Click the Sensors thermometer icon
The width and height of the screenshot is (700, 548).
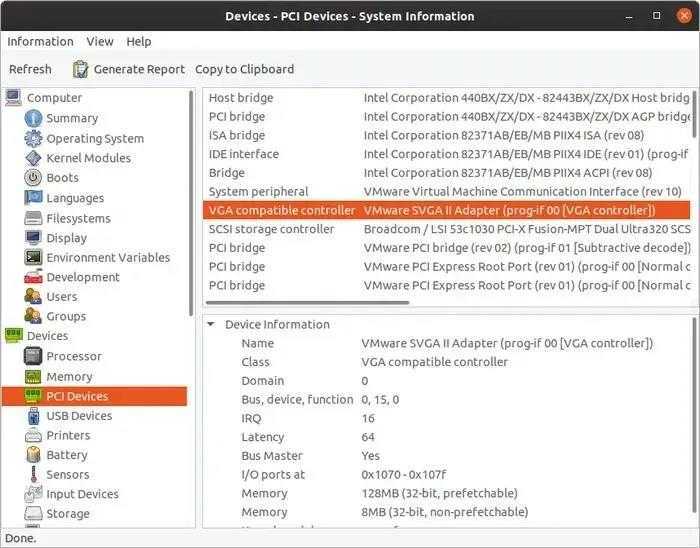tap(34, 474)
